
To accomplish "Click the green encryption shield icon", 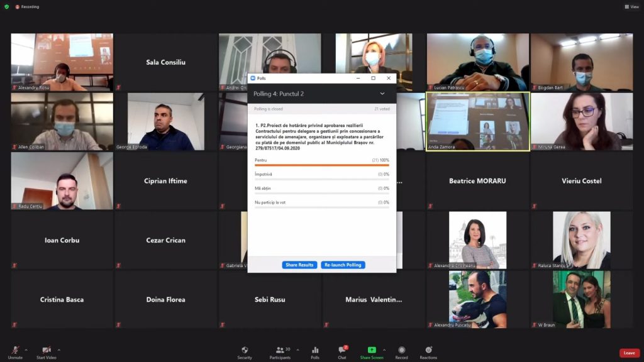I will tap(6, 7).
